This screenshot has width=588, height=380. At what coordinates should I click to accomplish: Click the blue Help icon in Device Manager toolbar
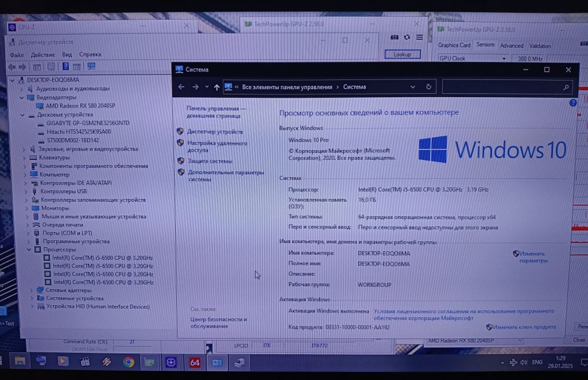coord(66,67)
